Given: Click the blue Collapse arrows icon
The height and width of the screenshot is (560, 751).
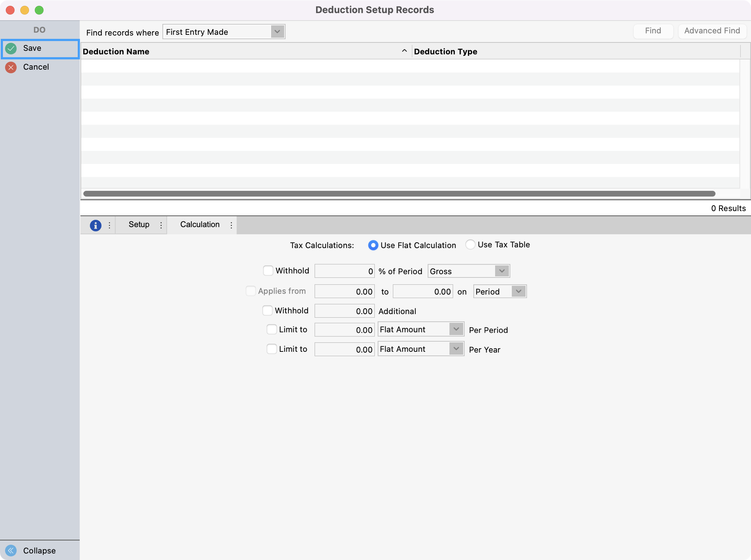Looking at the screenshot, I should click(11, 550).
